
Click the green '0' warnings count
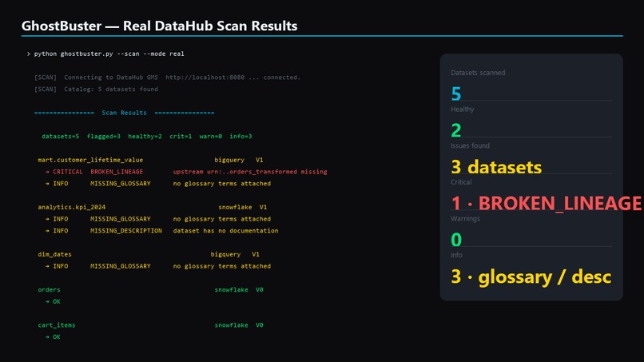coord(456,240)
